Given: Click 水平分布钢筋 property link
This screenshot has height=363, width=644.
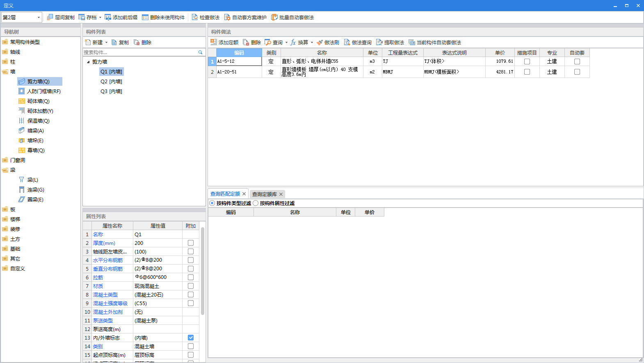Looking at the screenshot, I should 108,260.
